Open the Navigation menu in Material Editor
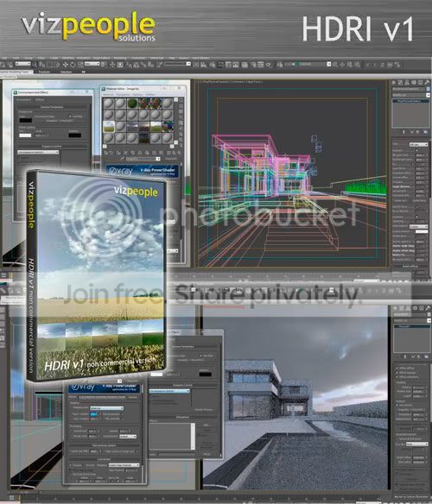The image size is (432, 504). click(123, 95)
